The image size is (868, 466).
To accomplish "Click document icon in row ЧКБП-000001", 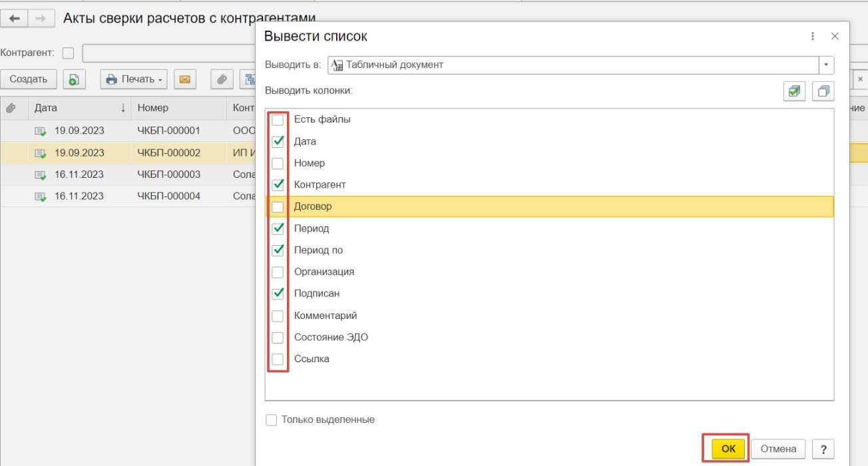I will [41, 131].
